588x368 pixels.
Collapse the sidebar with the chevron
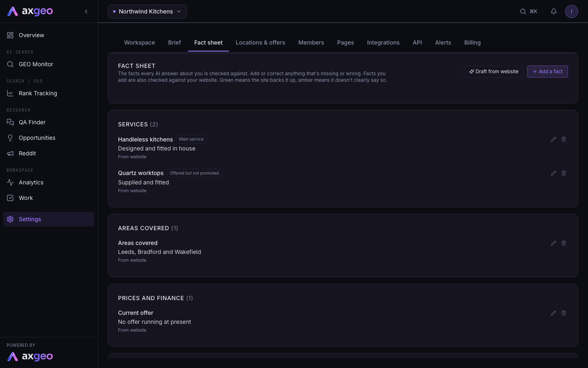coord(86,11)
